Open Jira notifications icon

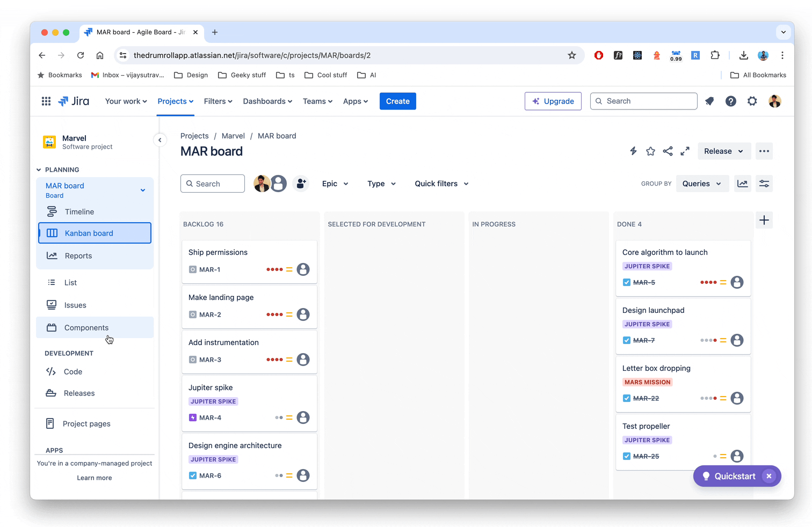(709, 101)
